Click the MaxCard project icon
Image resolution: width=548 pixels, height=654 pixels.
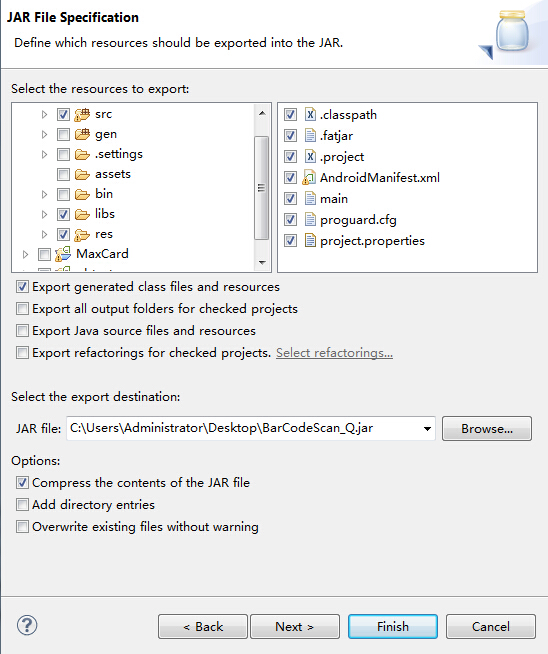tap(63, 254)
